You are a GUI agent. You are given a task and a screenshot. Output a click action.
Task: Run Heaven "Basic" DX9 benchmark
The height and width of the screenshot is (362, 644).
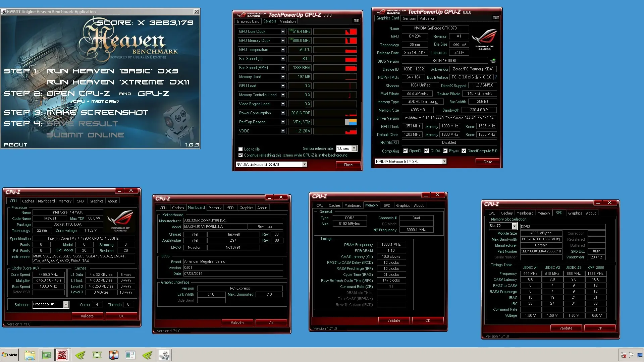[x=112, y=71]
